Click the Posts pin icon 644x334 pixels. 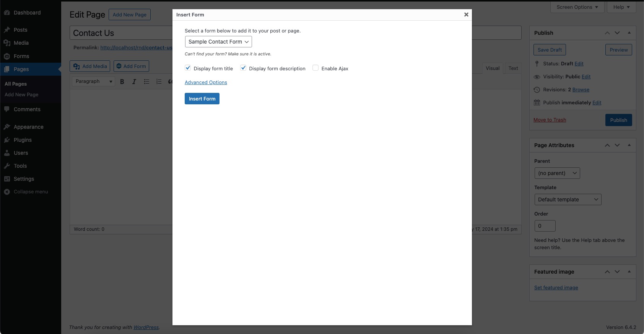pyautogui.click(x=7, y=30)
